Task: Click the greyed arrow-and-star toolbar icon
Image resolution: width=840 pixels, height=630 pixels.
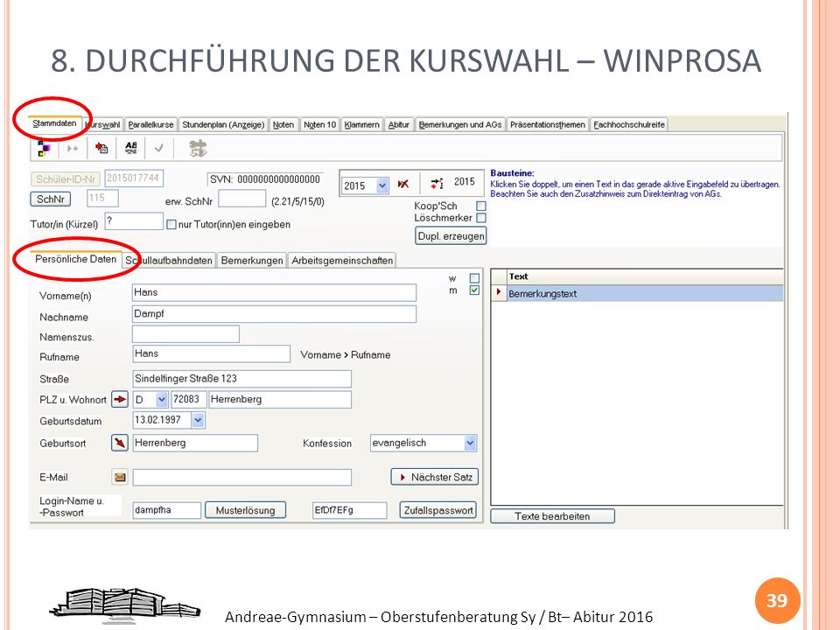Action: pyautogui.click(x=73, y=149)
